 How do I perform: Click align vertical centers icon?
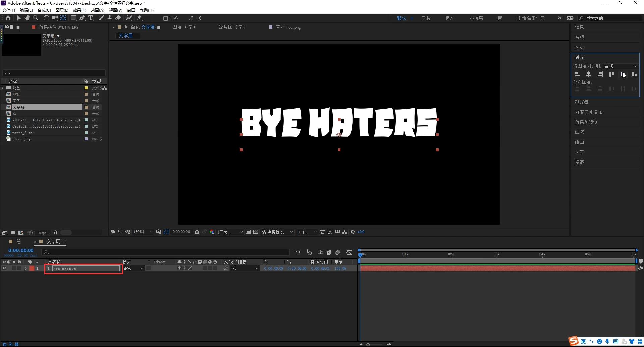click(x=623, y=74)
